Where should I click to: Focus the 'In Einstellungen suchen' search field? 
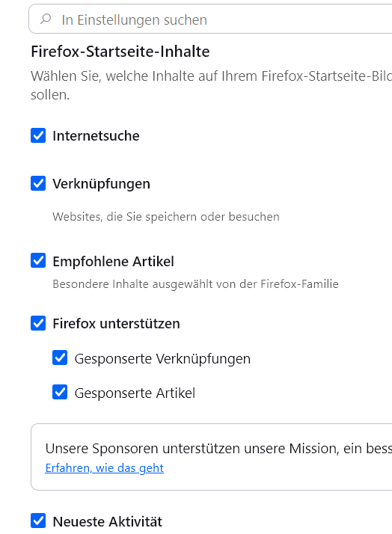pos(210,19)
